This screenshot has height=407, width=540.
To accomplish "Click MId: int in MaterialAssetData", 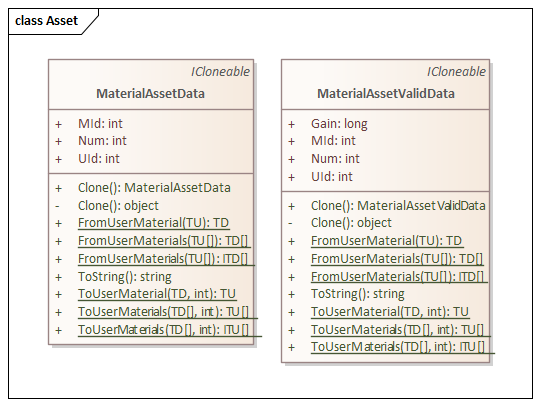I will (100, 124).
